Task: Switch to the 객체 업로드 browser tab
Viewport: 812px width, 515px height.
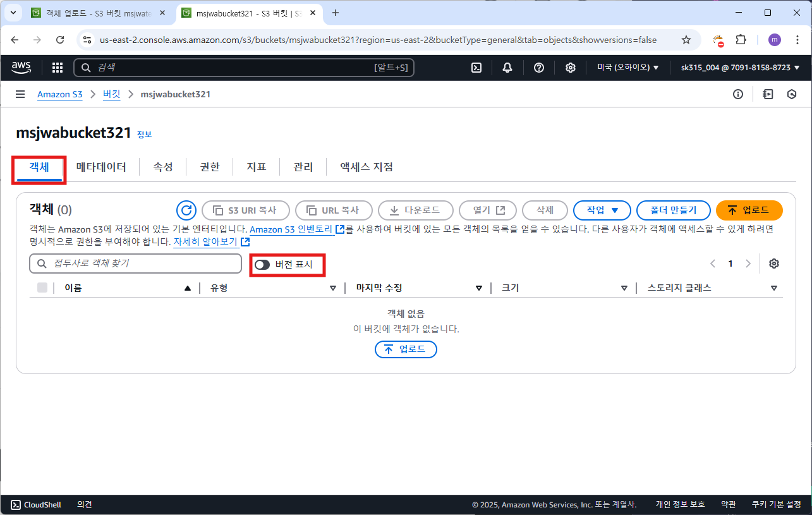Action: [99, 13]
